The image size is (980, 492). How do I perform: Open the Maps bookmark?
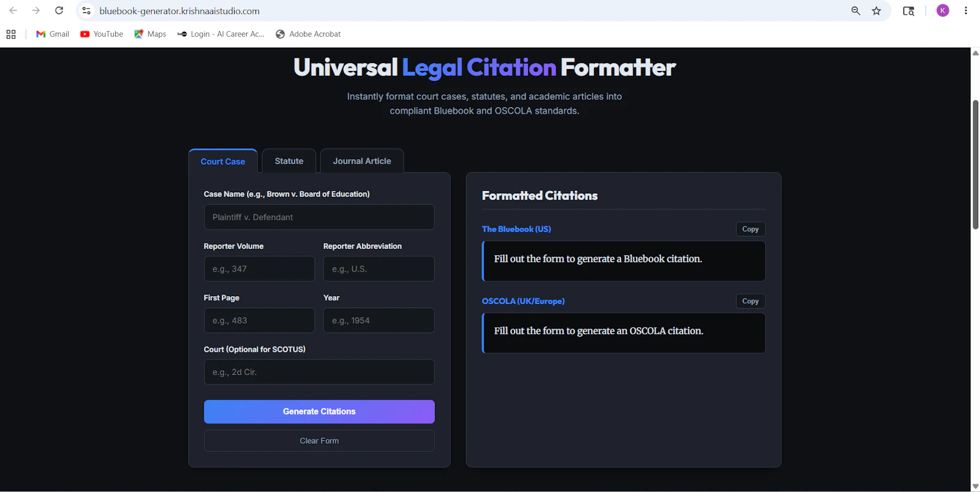point(150,34)
